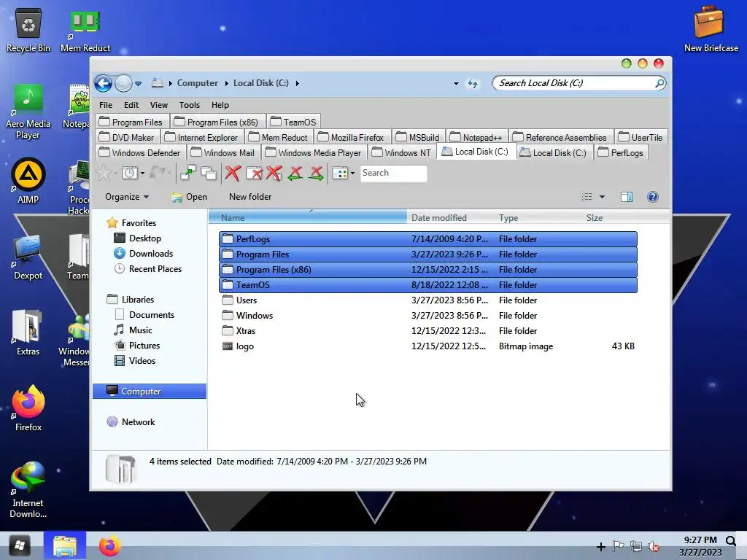Switch to the Notepad++ tab
Screen dimensions: 747x560
[x=476, y=137]
